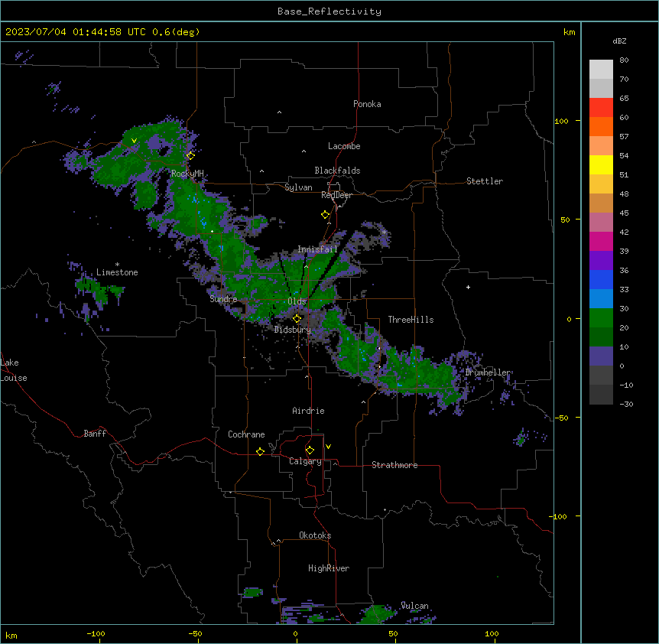The height and width of the screenshot is (644, 659).
Task: Click the Ponoka city label
Action: click(367, 104)
